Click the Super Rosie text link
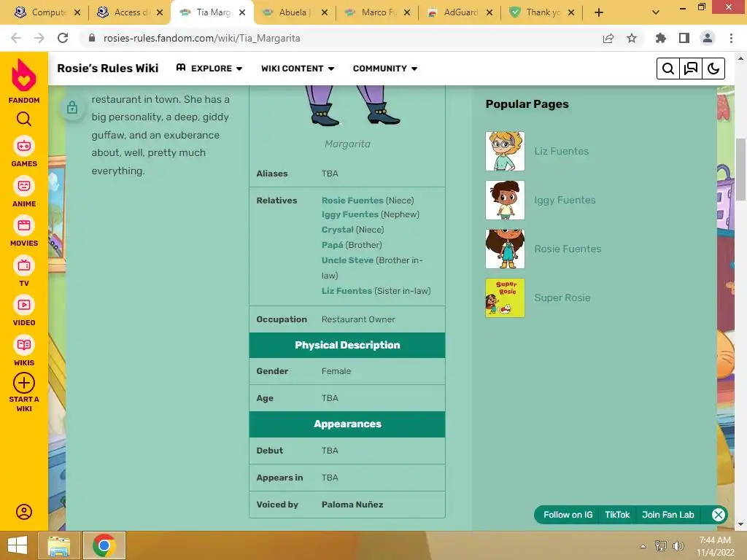The image size is (747, 560). pos(562,297)
